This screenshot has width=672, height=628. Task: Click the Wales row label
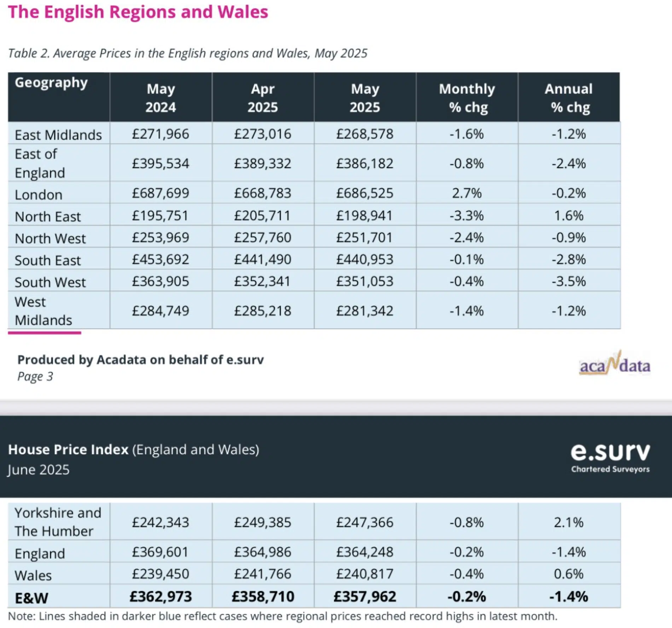click(x=33, y=575)
